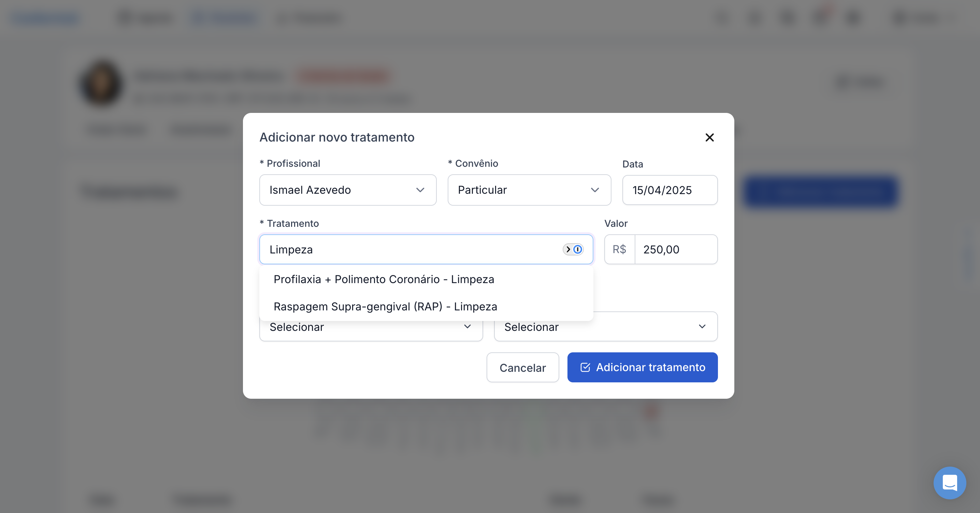Click the Adicionar tratamento button
The image size is (980, 513).
coord(642,367)
